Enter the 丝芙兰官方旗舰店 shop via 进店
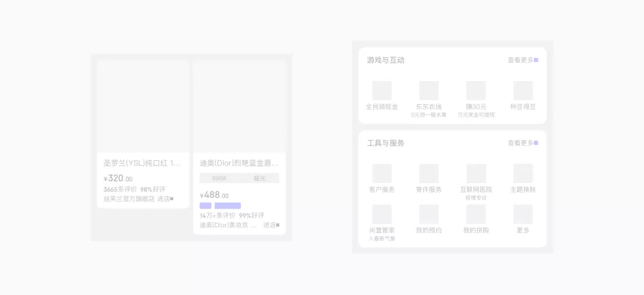Screen dimensions: 644x295 pyautogui.click(x=165, y=198)
